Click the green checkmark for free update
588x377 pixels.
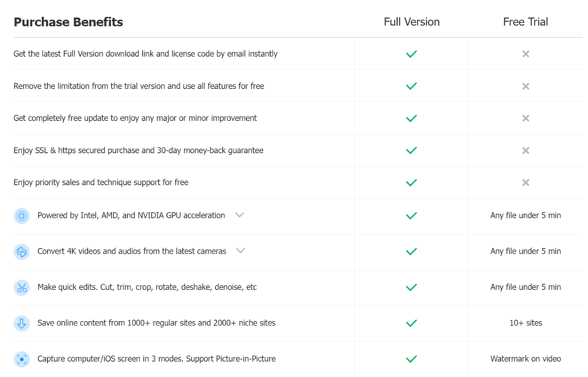coord(411,118)
